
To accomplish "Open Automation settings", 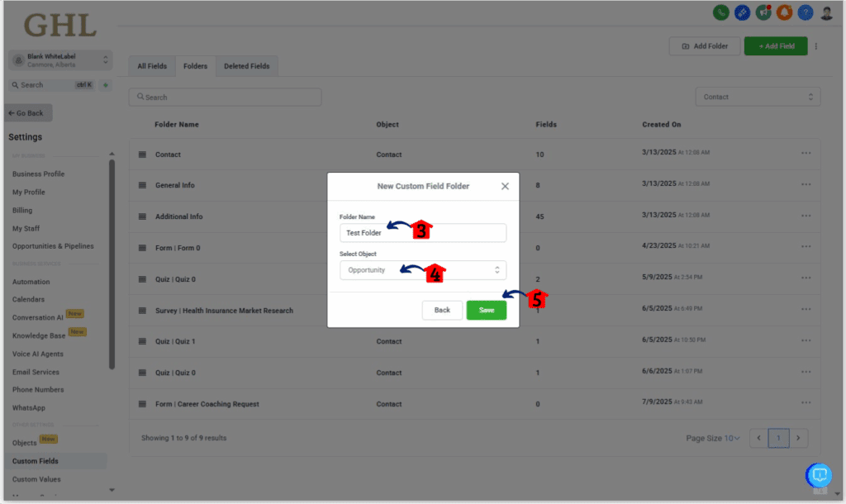I will click(x=31, y=282).
